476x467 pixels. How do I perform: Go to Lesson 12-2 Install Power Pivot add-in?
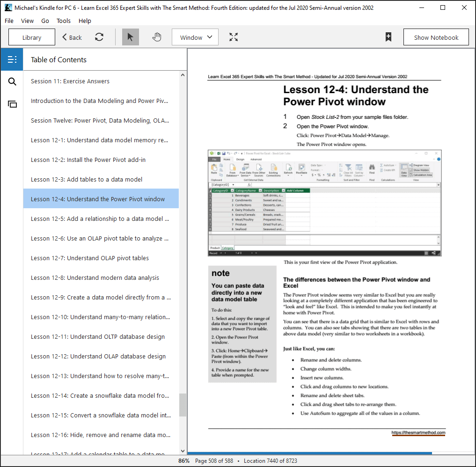[101, 160]
